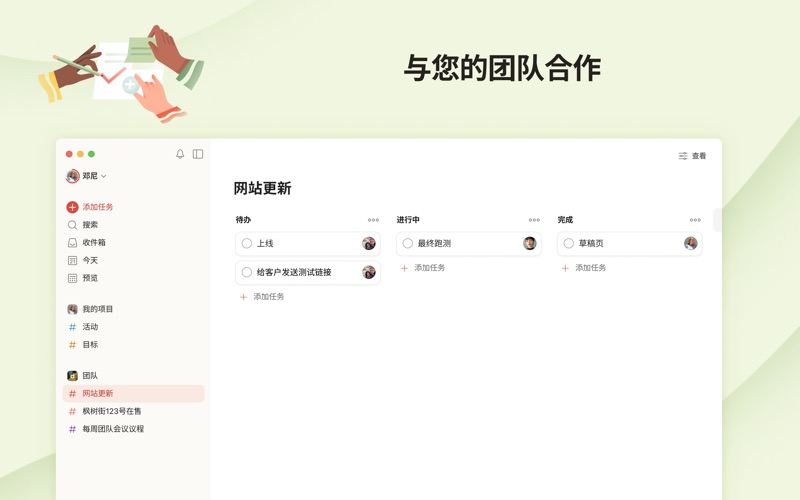The height and width of the screenshot is (500, 800).
Task: Go to 收件箱 in sidebar
Action: [x=94, y=243]
